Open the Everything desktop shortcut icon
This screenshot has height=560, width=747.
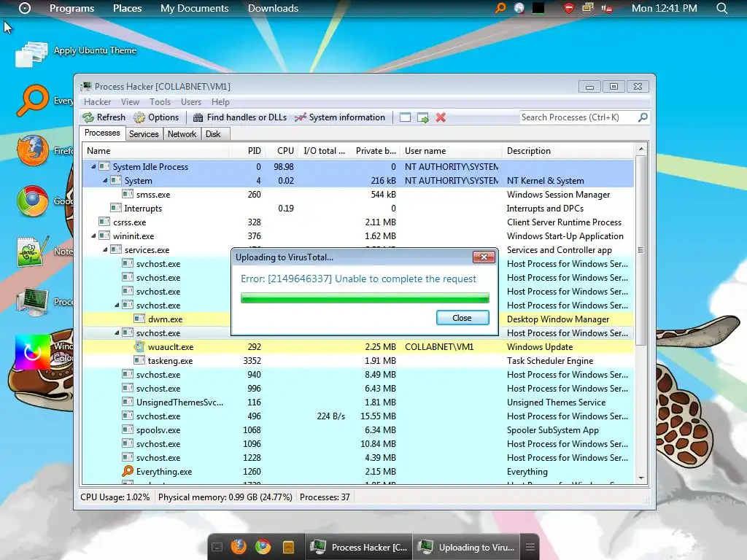[32, 101]
